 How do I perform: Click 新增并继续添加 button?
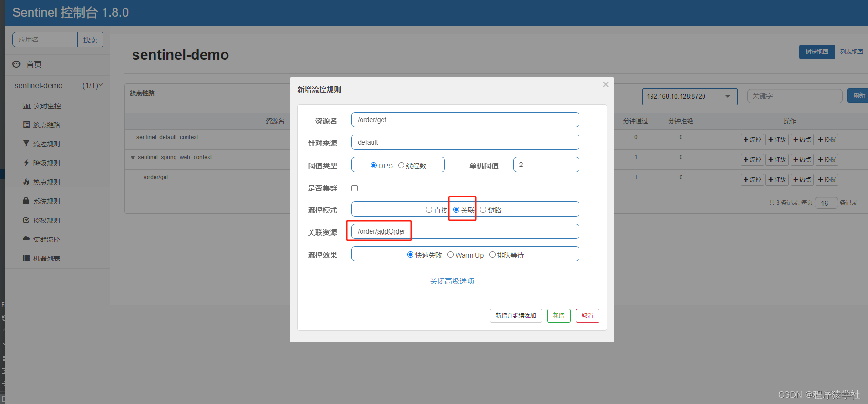point(516,316)
